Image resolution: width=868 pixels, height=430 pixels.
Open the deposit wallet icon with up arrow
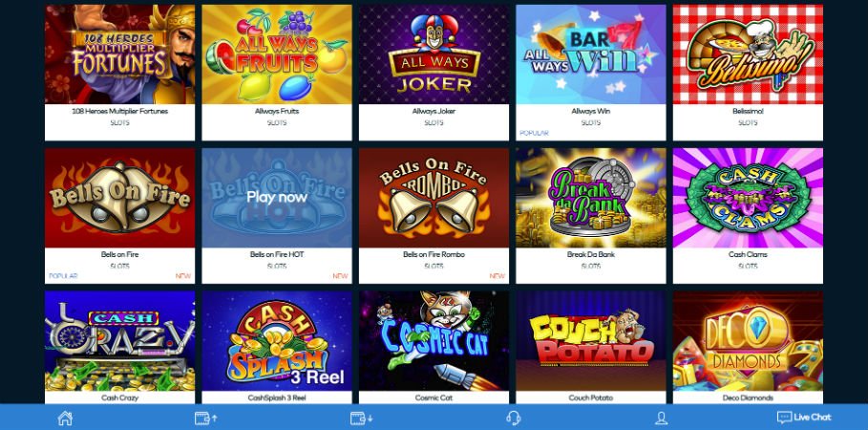[x=205, y=418]
